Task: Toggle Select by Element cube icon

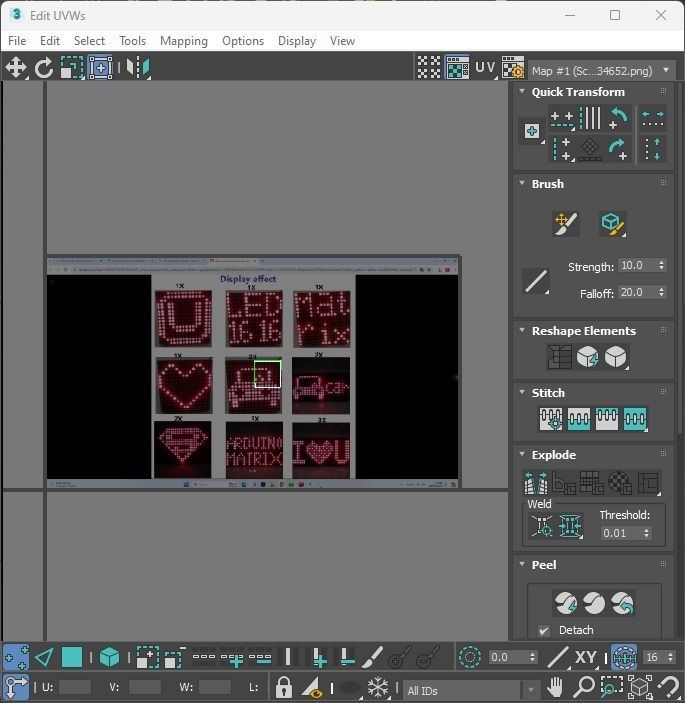Action: 109,658
